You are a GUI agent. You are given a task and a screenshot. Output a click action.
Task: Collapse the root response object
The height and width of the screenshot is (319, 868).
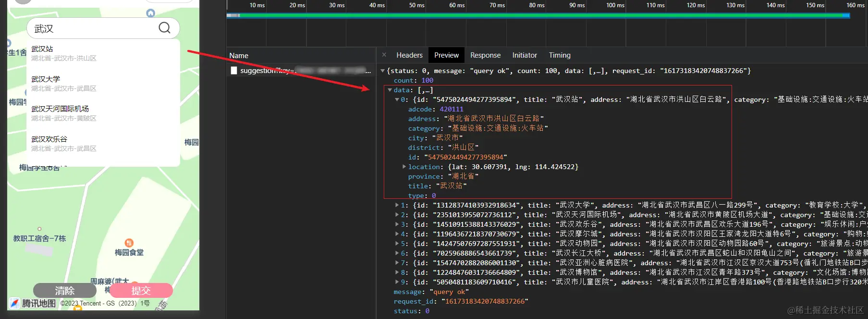[383, 71]
